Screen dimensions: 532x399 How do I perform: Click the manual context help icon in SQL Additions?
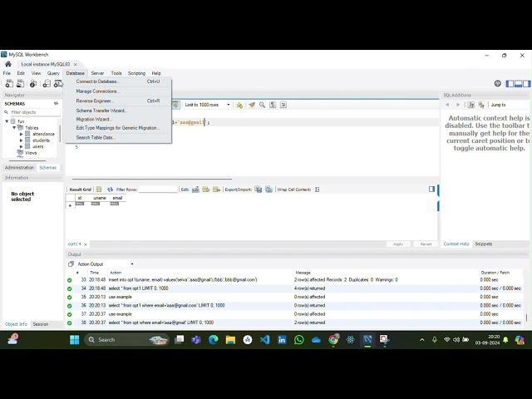(471, 105)
